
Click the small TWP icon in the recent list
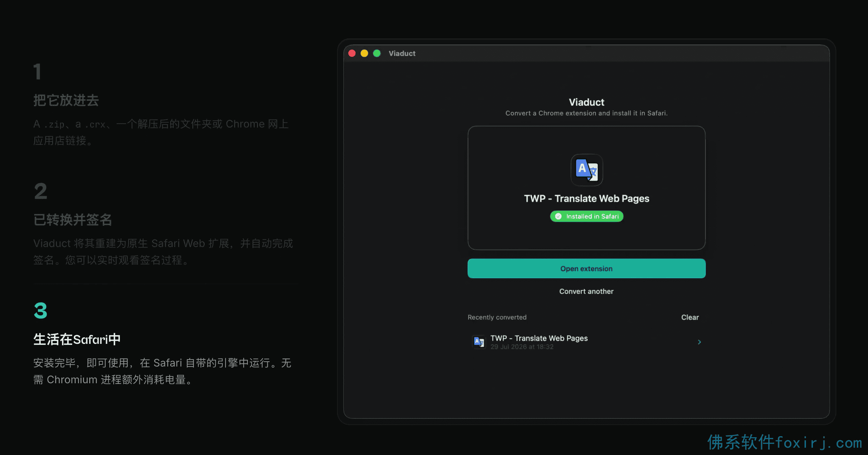479,342
